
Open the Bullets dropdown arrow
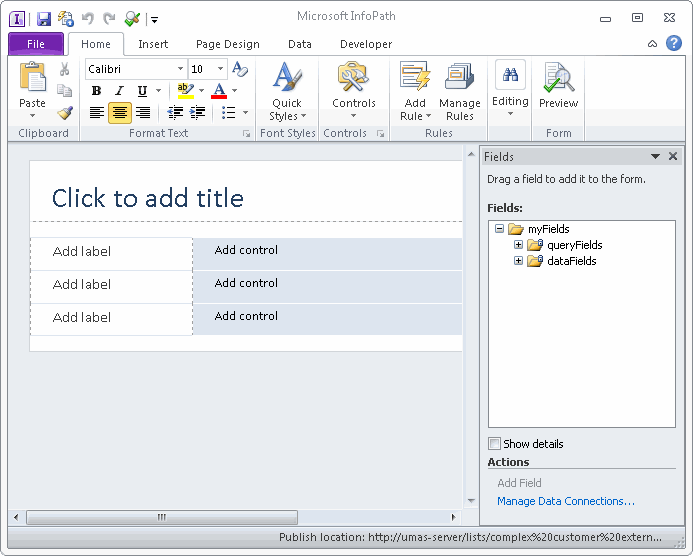[245, 113]
